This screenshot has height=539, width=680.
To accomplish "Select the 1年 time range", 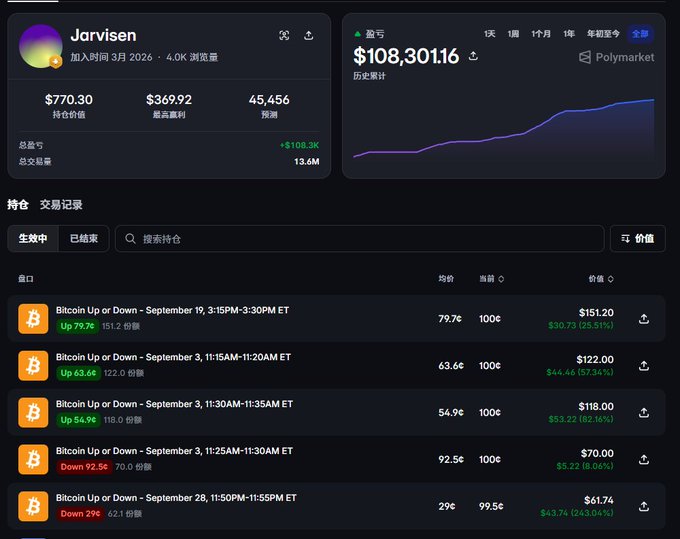I will click(569, 34).
